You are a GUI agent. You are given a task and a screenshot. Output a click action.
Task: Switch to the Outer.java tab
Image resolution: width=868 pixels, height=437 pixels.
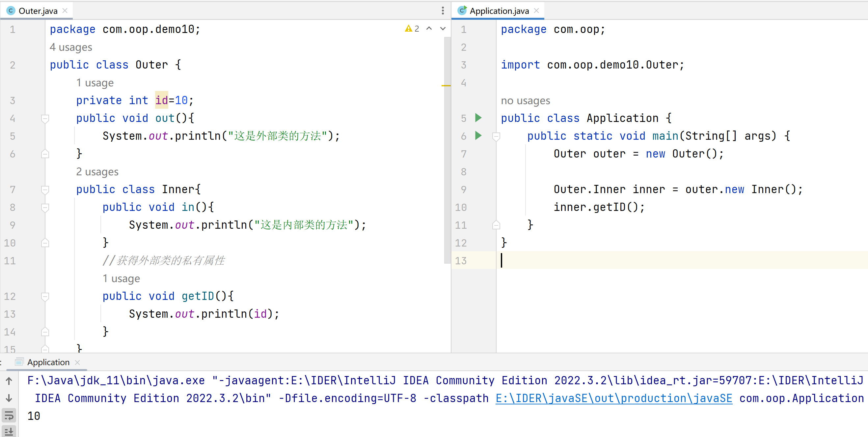point(38,11)
